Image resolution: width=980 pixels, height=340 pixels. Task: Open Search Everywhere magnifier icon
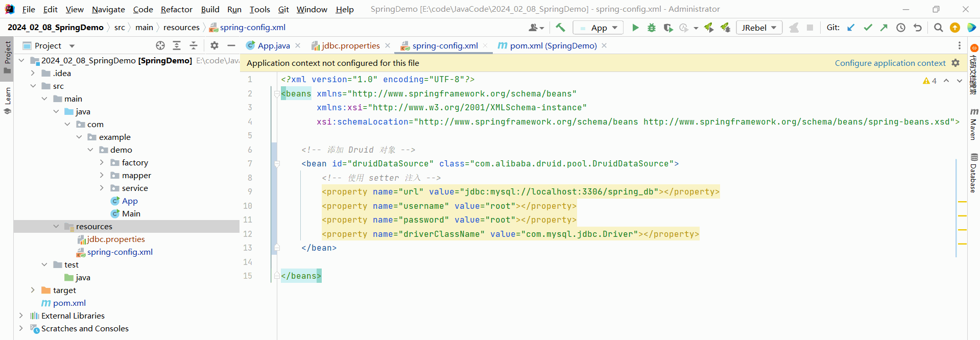point(938,28)
